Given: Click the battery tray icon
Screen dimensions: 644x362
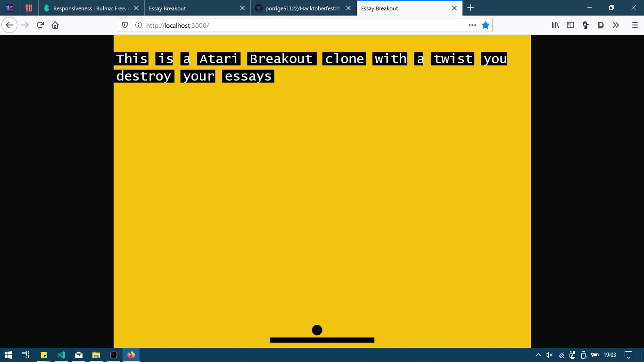Looking at the screenshot, I should (x=595, y=355).
